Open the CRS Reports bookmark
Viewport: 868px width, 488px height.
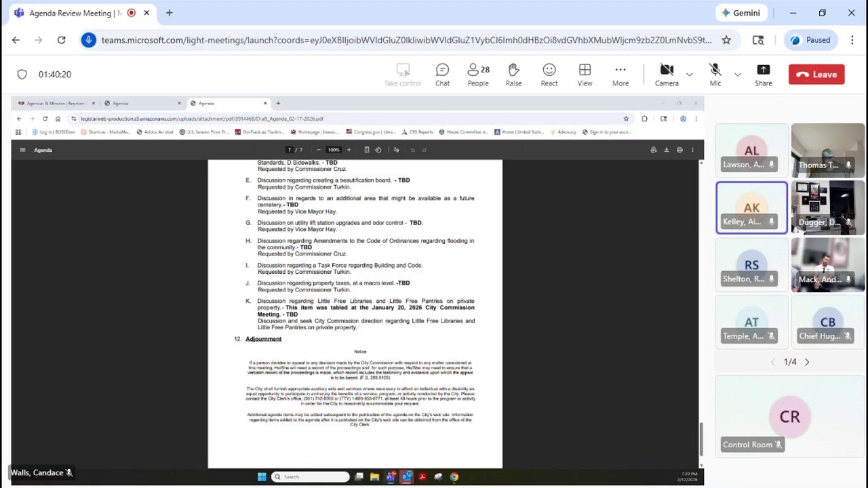[418, 132]
